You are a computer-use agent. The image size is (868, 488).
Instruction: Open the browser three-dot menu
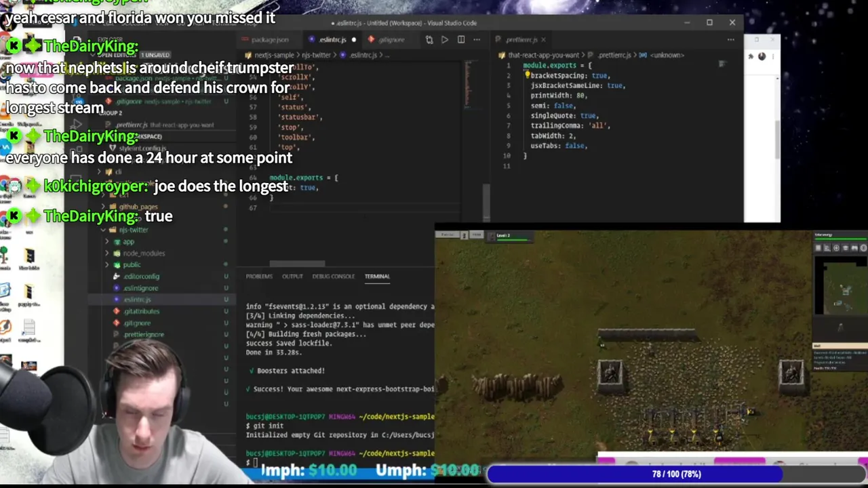coord(773,57)
